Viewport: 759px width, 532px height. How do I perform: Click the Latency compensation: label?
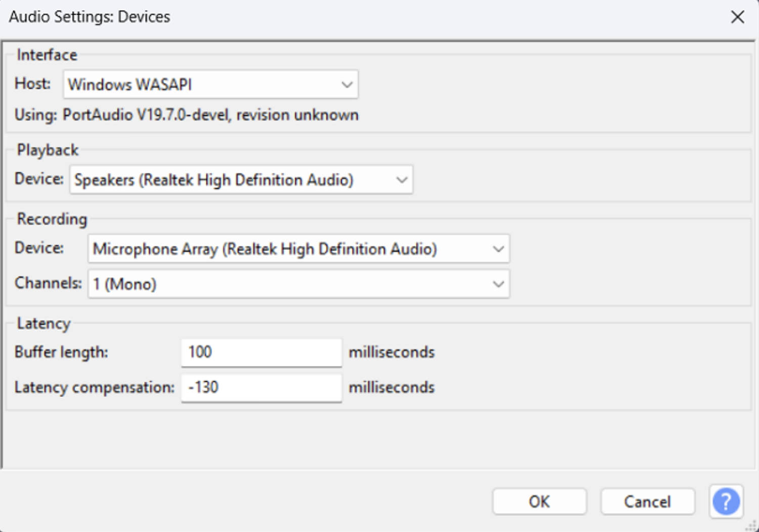pos(94,387)
